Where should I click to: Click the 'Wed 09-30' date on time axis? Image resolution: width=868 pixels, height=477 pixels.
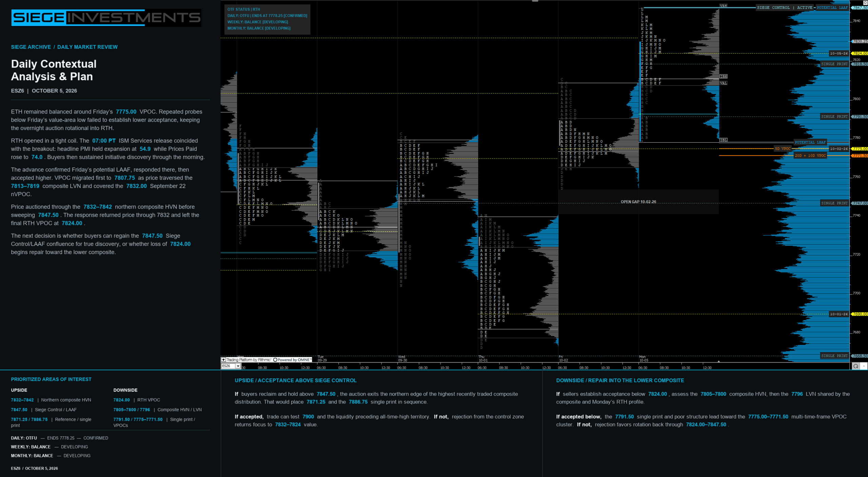coord(402,358)
